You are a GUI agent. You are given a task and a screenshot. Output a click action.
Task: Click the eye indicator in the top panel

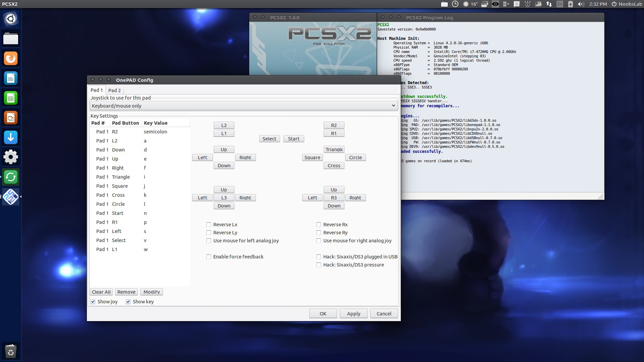tap(495, 4)
